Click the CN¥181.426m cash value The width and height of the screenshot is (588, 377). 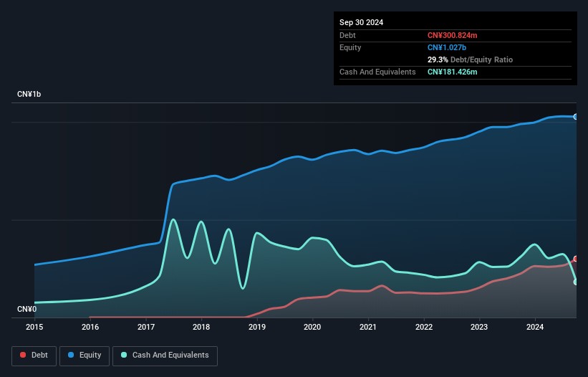pyautogui.click(x=452, y=72)
